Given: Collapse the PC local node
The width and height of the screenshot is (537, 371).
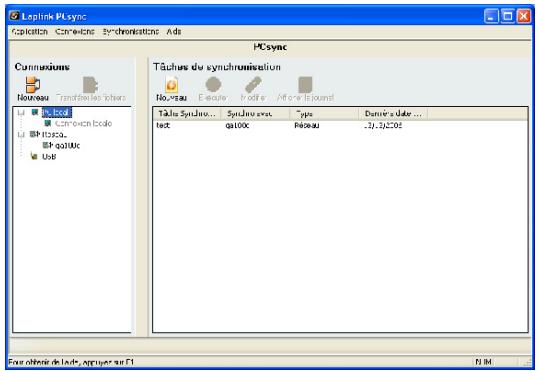Looking at the screenshot, I should [x=21, y=112].
